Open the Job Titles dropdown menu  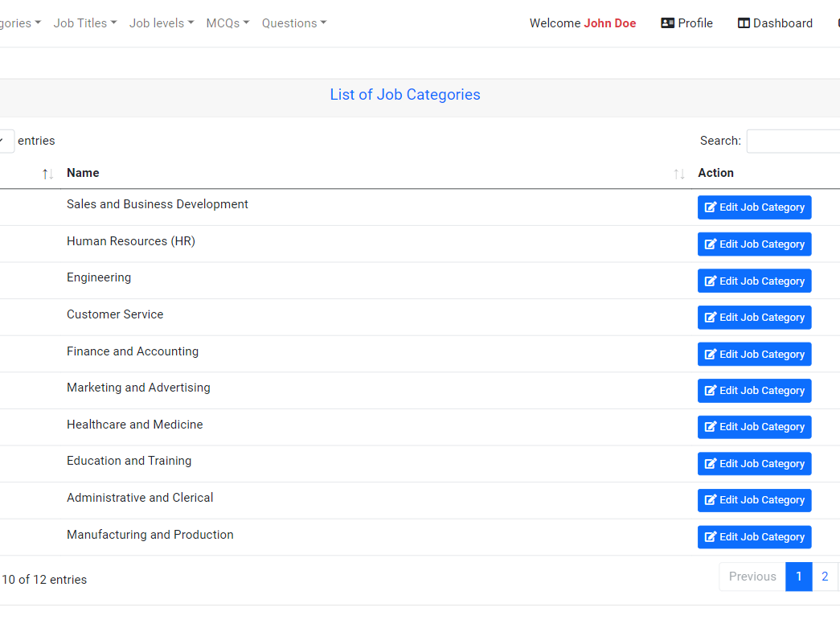[x=84, y=23]
